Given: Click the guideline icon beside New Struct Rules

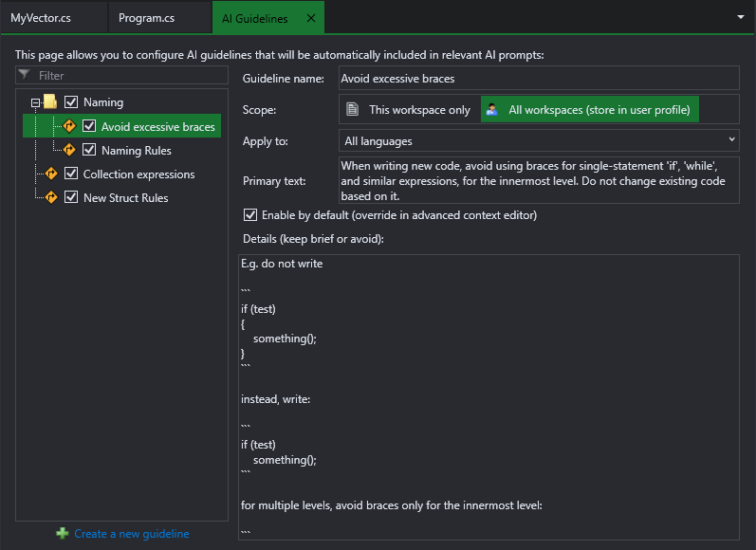Looking at the screenshot, I should click(51, 197).
